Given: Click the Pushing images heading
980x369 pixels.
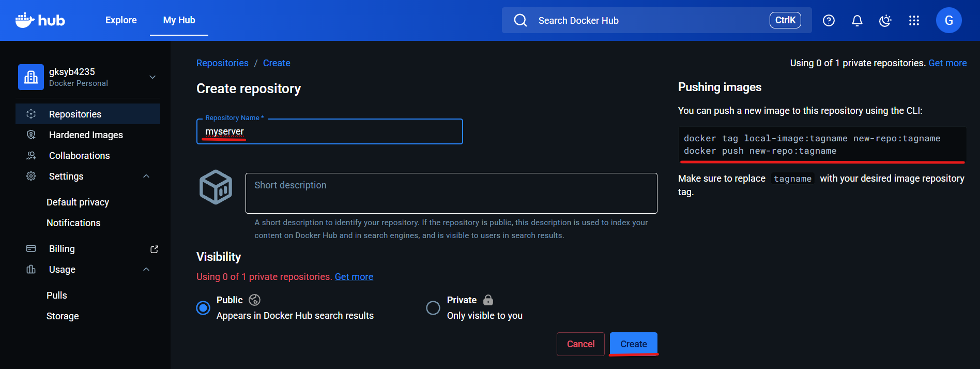Looking at the screenshot, I should 719,87.
